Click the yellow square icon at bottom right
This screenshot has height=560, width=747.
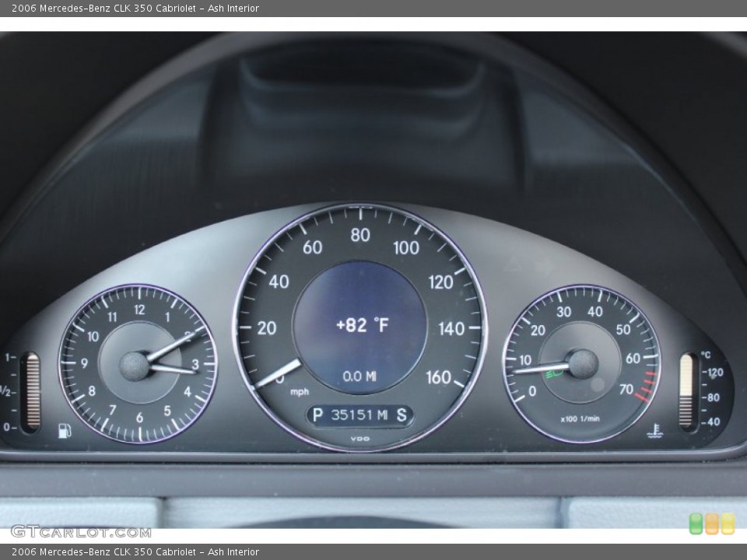728,523
